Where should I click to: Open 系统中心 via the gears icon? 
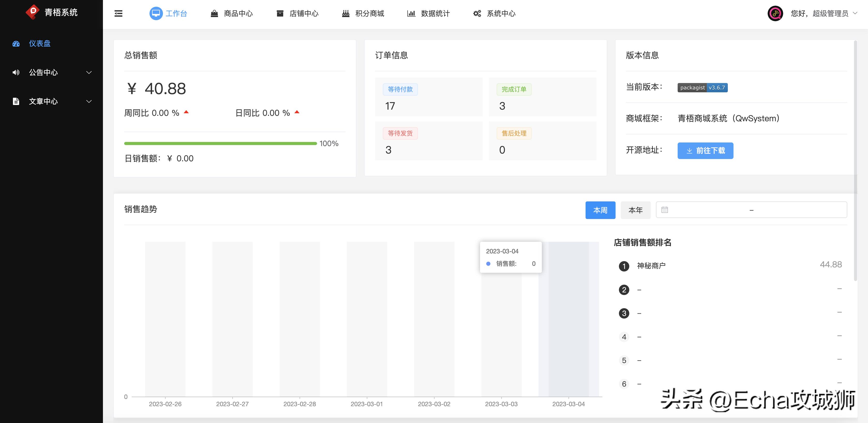pos(476,13)
